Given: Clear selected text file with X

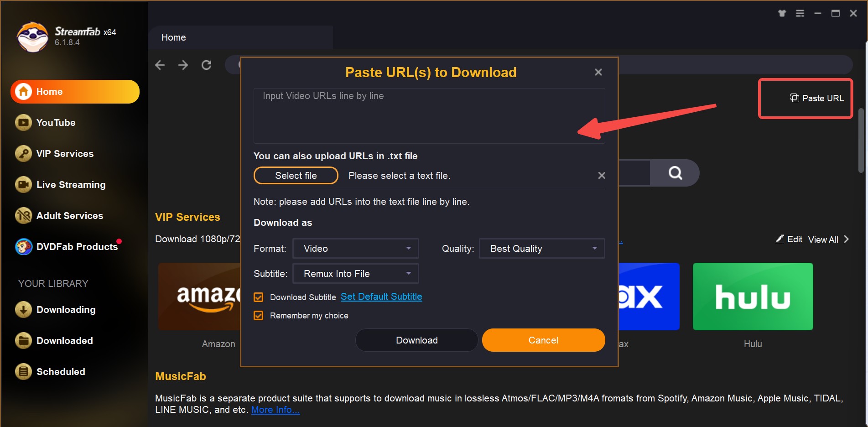Looking at the screenshot, I should 602,176.
